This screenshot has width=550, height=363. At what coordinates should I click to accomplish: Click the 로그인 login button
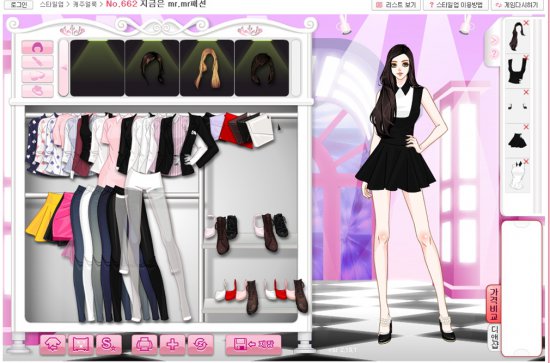[x=18, y=5]
